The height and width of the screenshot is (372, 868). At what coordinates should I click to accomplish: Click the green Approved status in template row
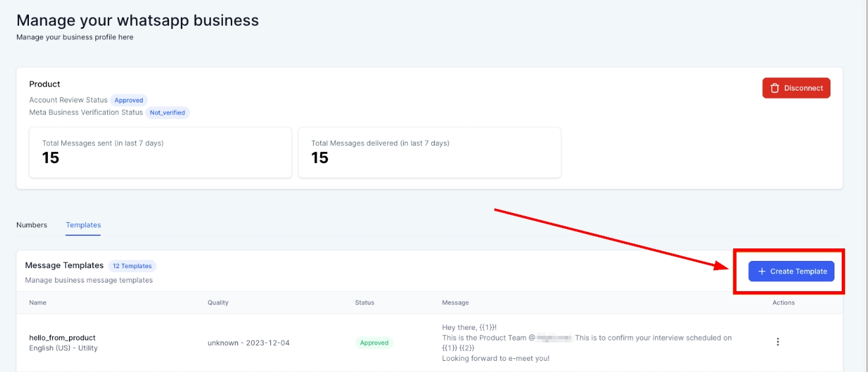click(374, 342)
